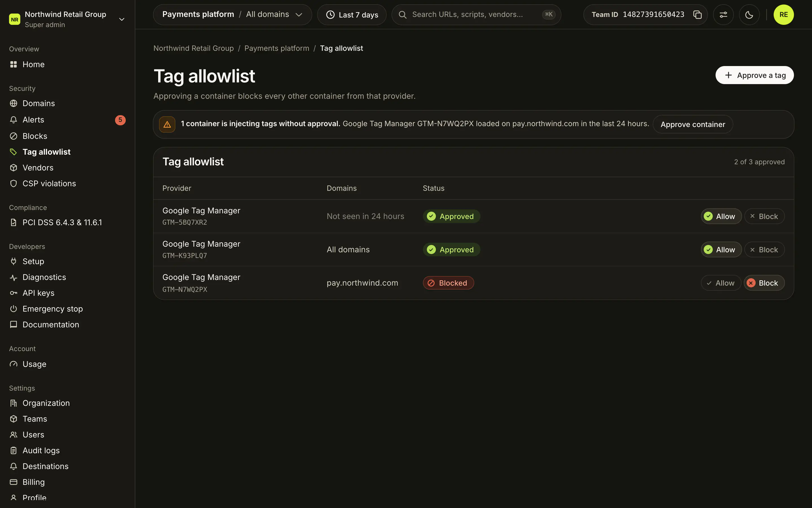Open the Northwind Retail Group breadcrumb link
This screenshot has height=508, width=812.
[x=194, y=48]
